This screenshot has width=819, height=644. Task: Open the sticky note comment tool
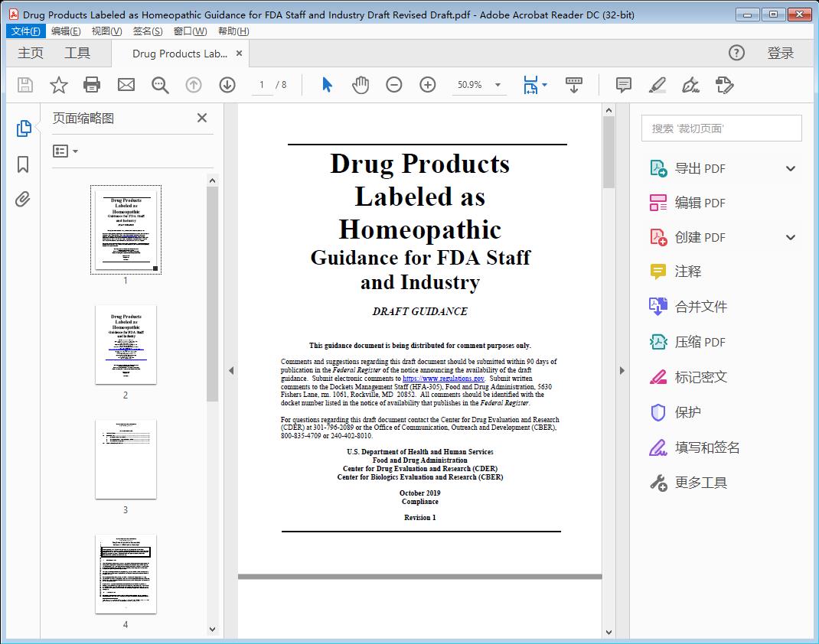coord(623,85)
